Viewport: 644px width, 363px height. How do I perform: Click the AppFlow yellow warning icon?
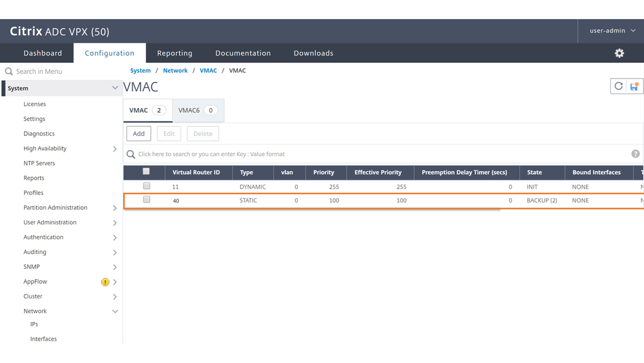coord(105,282)
